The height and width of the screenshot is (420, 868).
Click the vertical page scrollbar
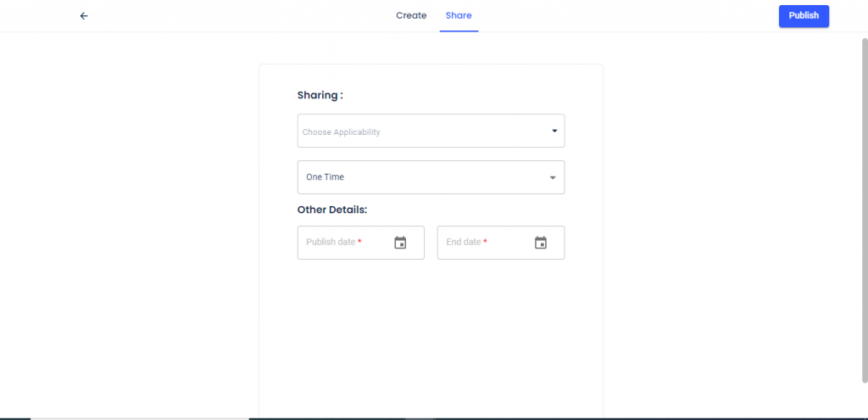pos(865,210)
